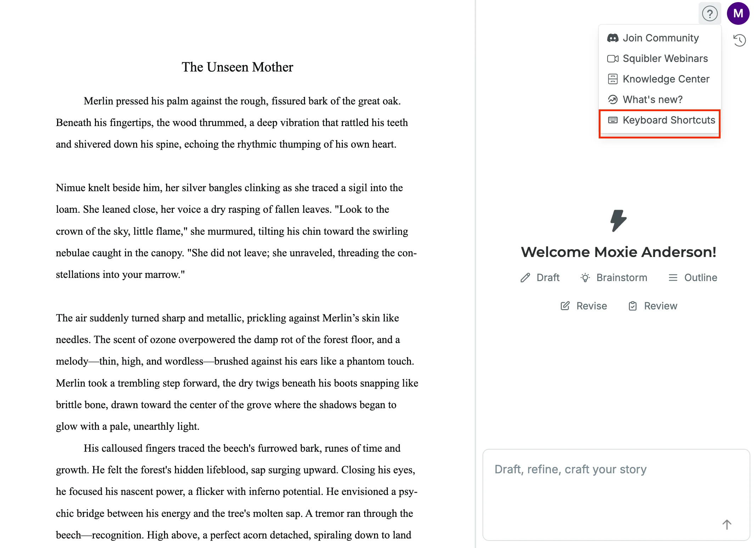Screen dimensions: 756x548
Task: Click the Discord icon beside Join Community
Action: (613, 38)
